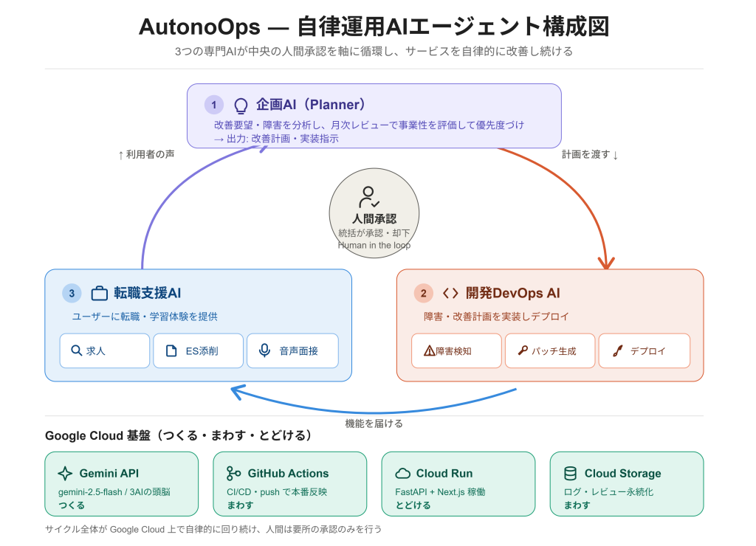Screen dimensions: 756x546
Task: Click the cloud icon beside Cloud Run
Action: click(x=402, y=473)
